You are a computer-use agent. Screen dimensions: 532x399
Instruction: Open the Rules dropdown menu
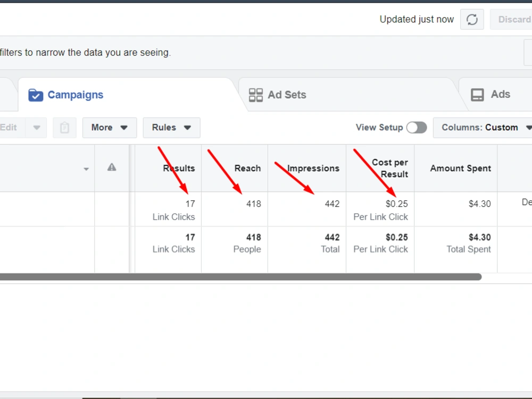[172, 128]
